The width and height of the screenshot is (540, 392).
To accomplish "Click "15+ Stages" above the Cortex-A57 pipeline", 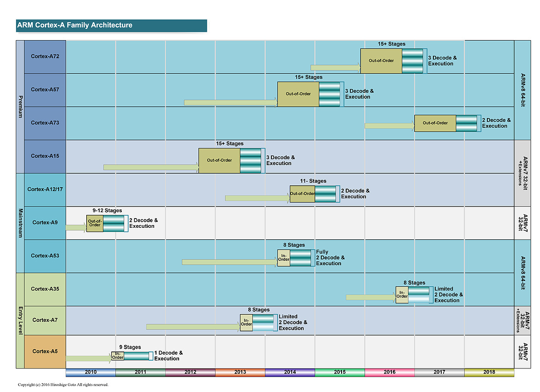I will tap(309, 77).
